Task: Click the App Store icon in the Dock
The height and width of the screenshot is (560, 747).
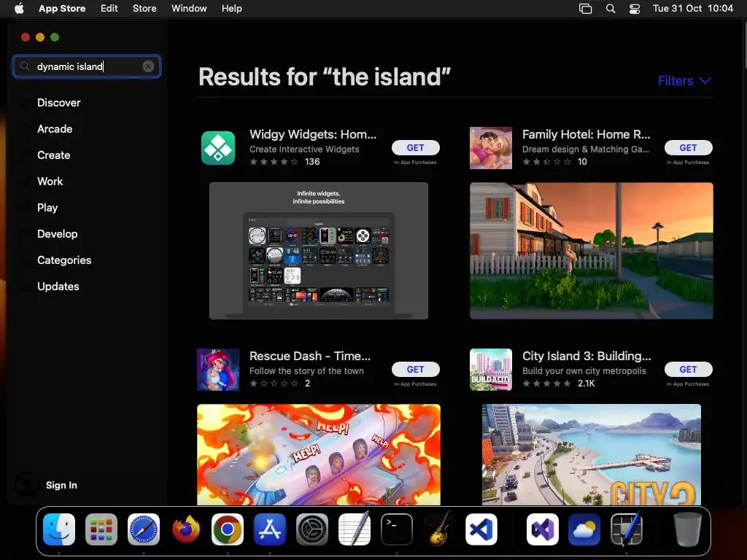Action: point(270,529)
